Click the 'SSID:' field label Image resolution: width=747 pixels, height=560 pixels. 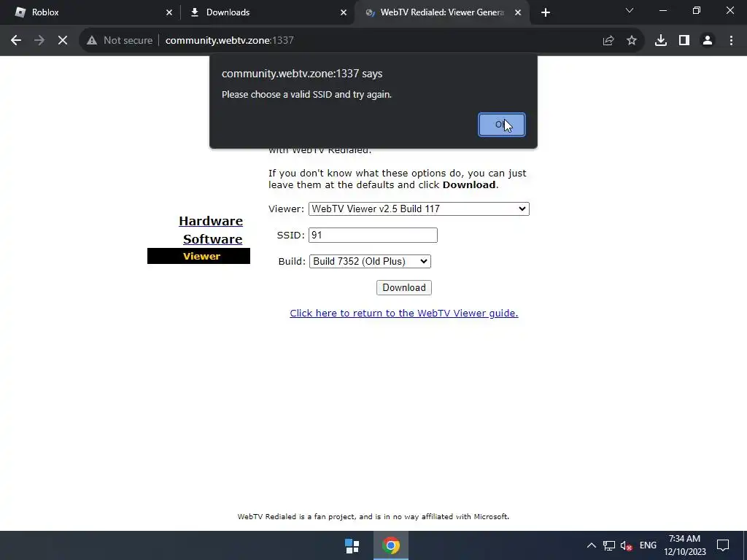(290, 236)
